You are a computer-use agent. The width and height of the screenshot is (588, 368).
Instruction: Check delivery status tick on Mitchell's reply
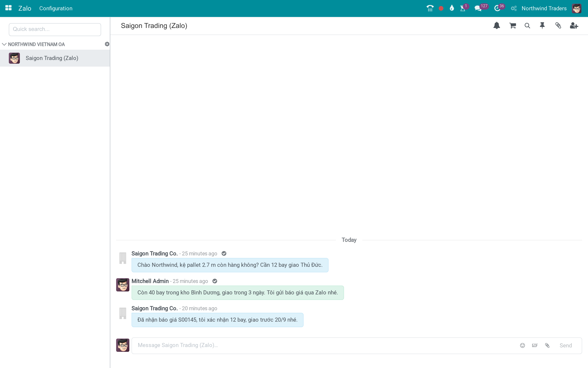215,281
